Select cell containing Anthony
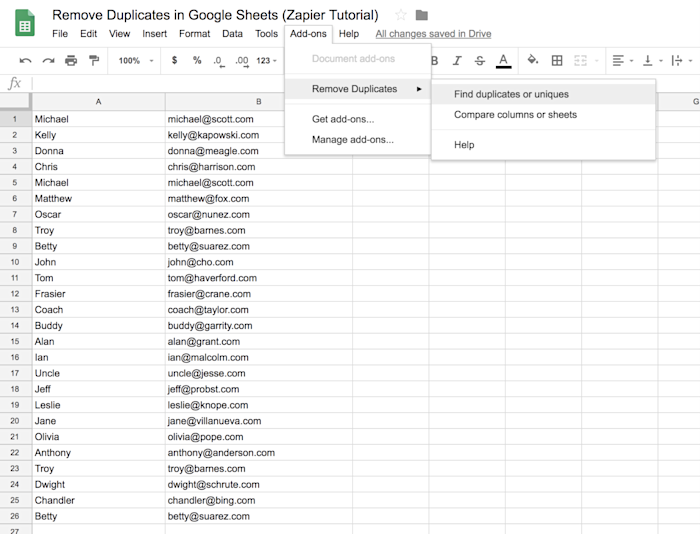This screenshot has width=700, height=534. [98, 453]
